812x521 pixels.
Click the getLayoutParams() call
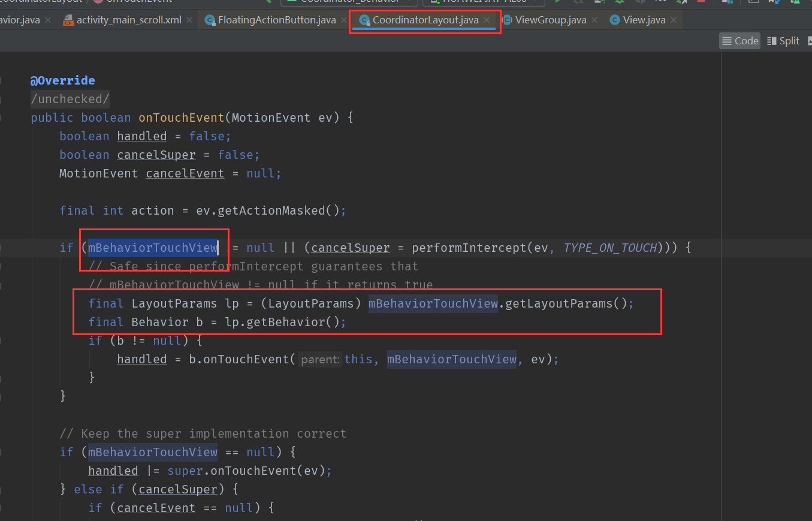click(x=566, y=303)
